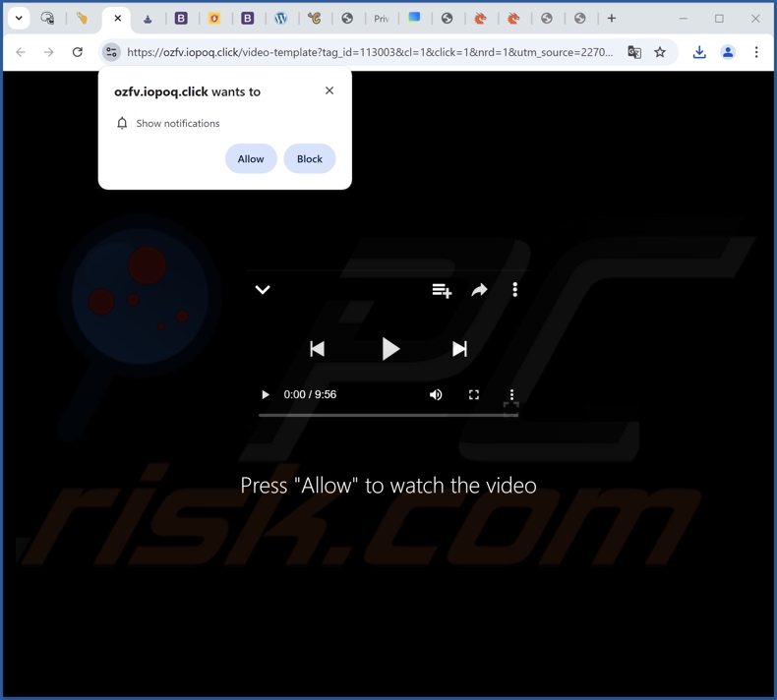Open the tab search dropdown arrow

[x=19, y=19]
